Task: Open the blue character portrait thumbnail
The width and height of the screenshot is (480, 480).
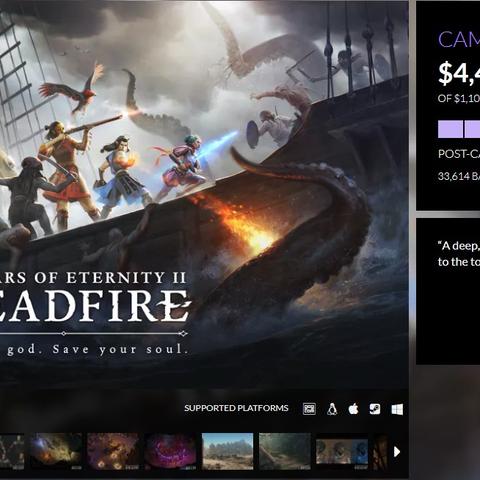Action: tap(342, 451)
